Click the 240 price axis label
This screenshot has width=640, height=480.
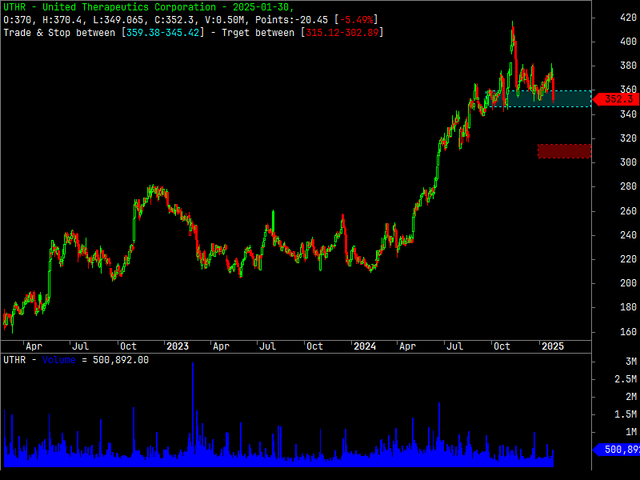628,235
